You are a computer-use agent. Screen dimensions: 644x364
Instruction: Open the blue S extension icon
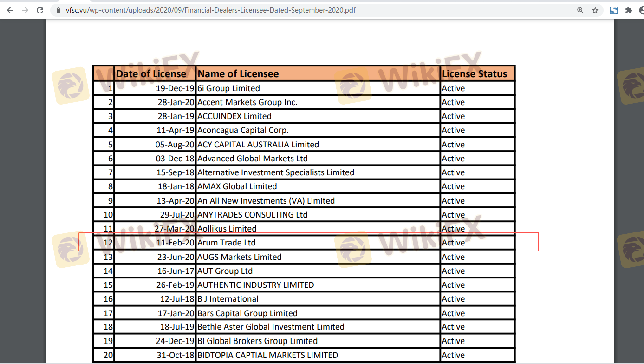tap(614, 10)
